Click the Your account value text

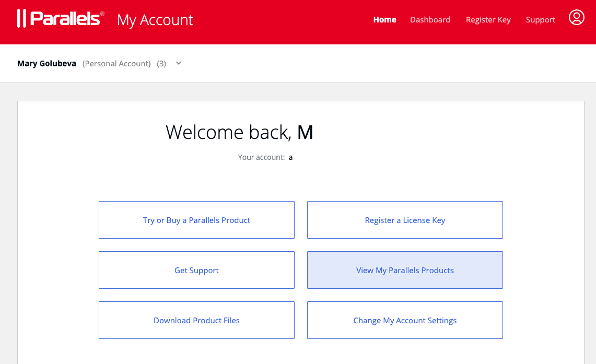[290, 157]
